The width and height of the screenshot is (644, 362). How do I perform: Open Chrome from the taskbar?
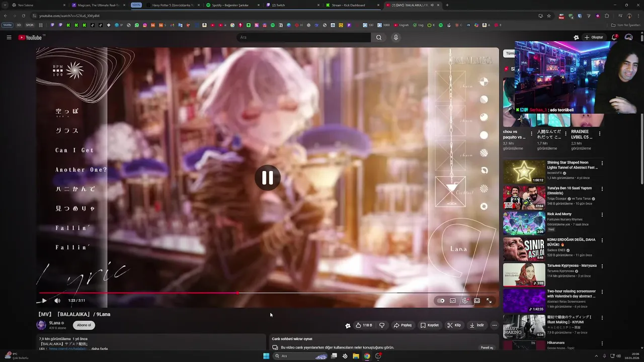click(367, 356)
